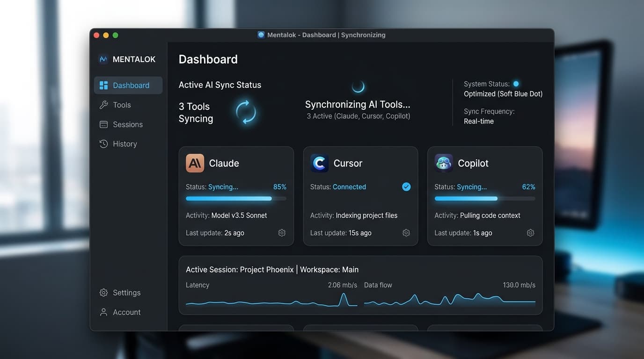
Task: Click the window title "Mentalok - Dashboard | Synchronizing"
Action: pyautogui.click(x=326, y=35)
